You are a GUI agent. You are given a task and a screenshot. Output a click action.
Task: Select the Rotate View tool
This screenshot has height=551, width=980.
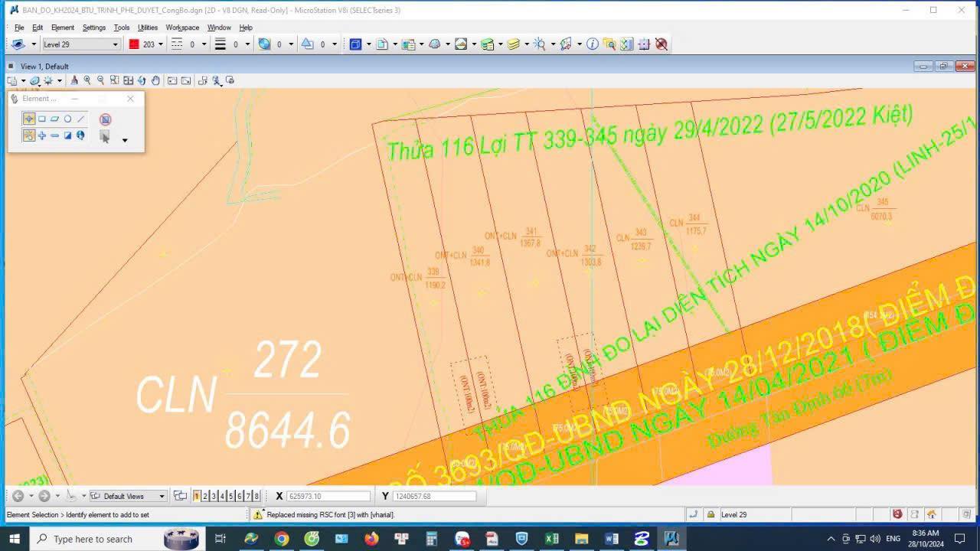point(142,80)
